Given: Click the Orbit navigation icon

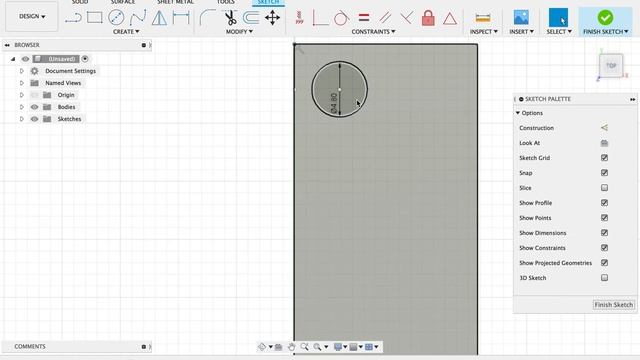Looking at the screenshot, I should click(262, 347).
